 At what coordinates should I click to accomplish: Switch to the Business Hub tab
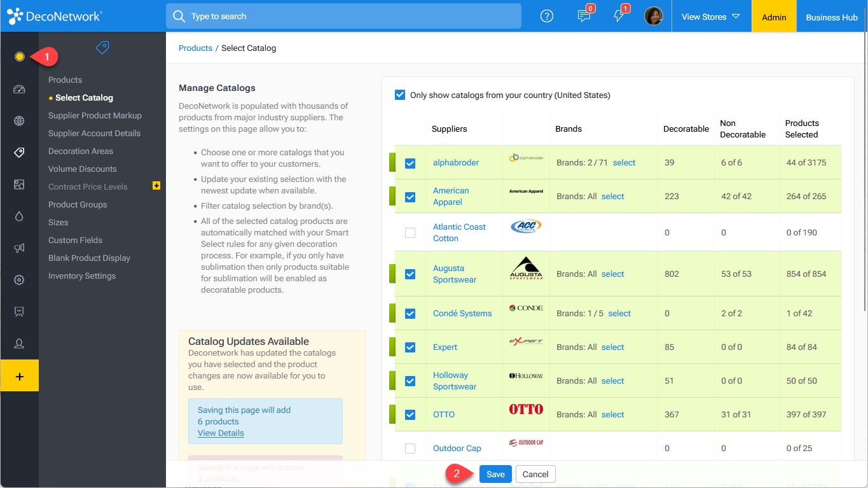[831, 17]
